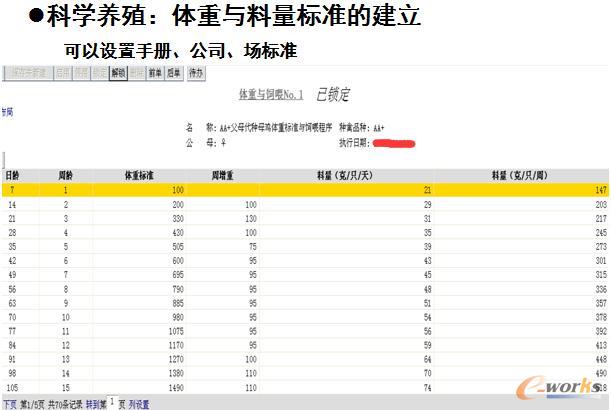This screenshot has height=410, width=611.
Task: Click the page number input field
Action: (x=113, y=402)
